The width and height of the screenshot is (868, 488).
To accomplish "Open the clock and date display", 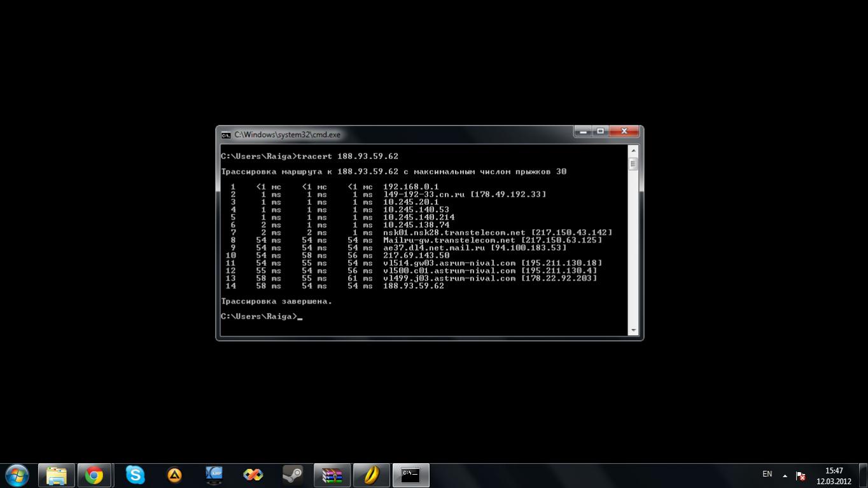I will pos(834,476).
